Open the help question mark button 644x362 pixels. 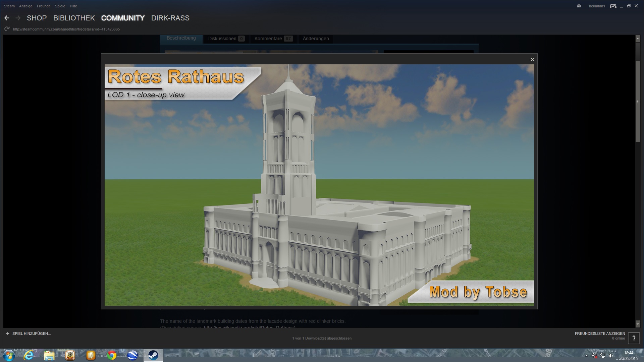click(x=634, y=338)
